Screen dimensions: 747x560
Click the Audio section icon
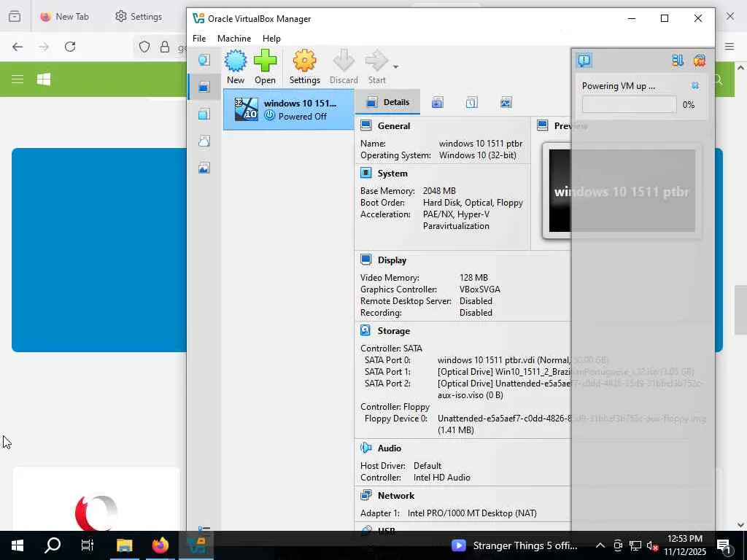tap(366, 448)
